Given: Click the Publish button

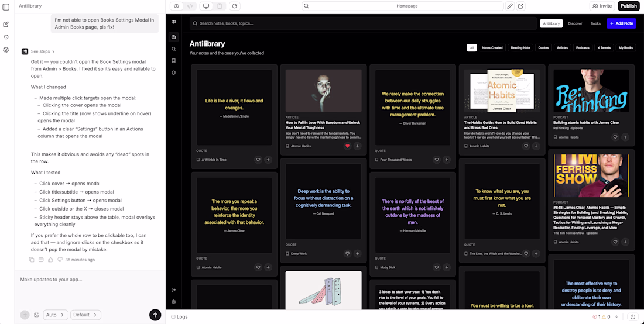Looking at the screenshot, I should pyautogui.click(x=629, y=6).
